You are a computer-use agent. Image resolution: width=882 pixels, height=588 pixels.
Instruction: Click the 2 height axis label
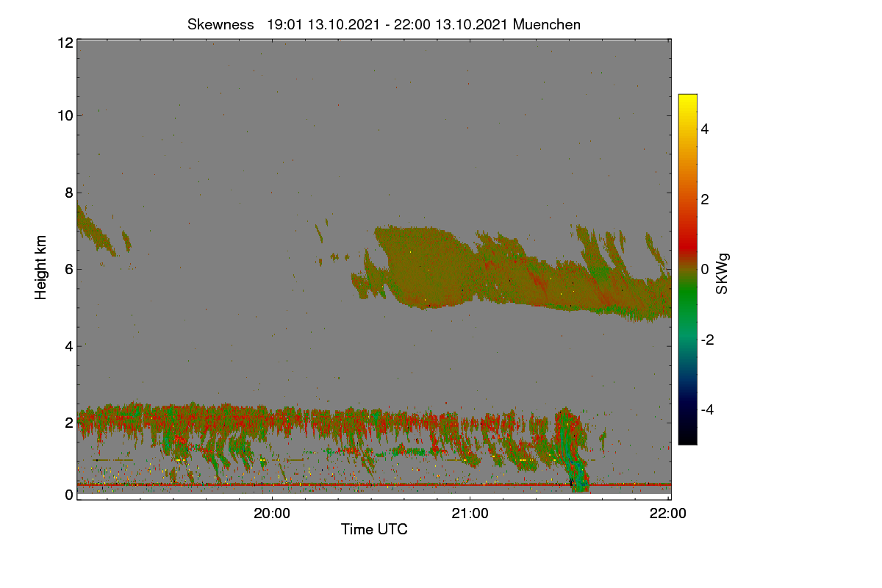tap(69, 423)
